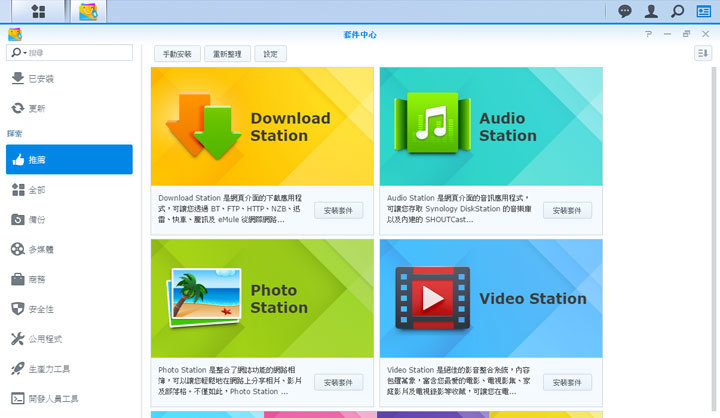Open the widgets panel icon
This screenshot has height=418, width=720.
703,12
